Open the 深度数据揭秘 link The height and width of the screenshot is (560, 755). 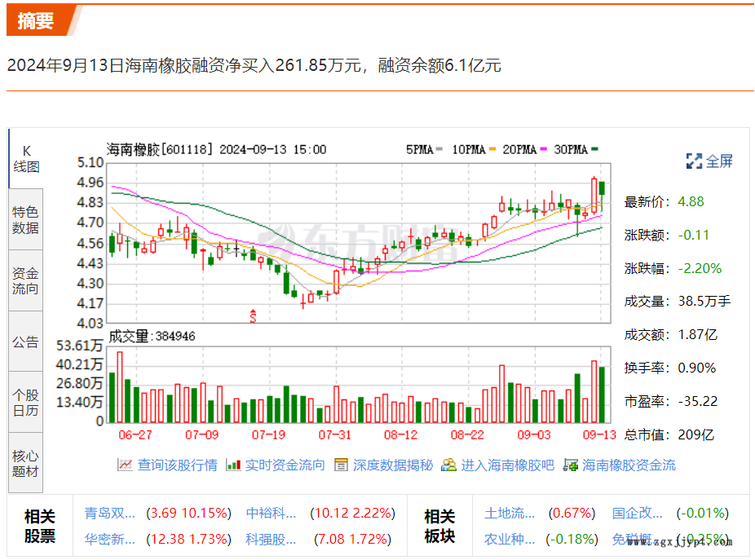pyautogui.click(x=393, y=465)
